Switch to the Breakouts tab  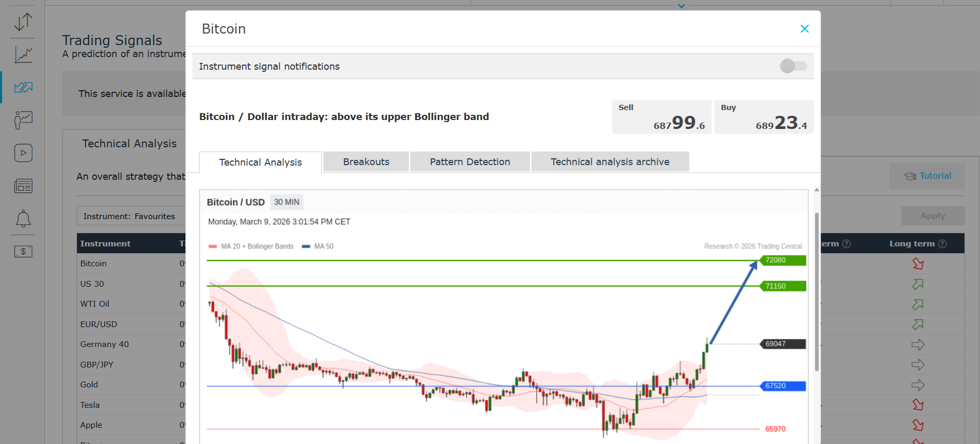366,161
